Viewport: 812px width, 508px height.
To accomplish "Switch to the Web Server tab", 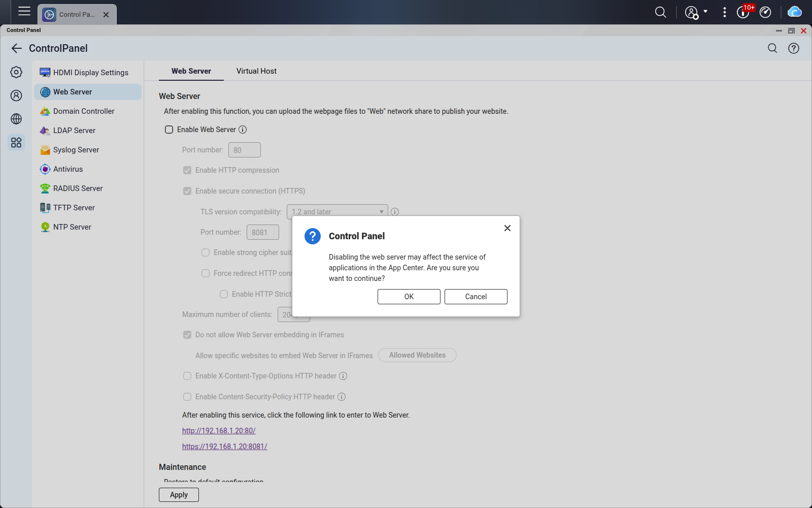I will point(191,71).
